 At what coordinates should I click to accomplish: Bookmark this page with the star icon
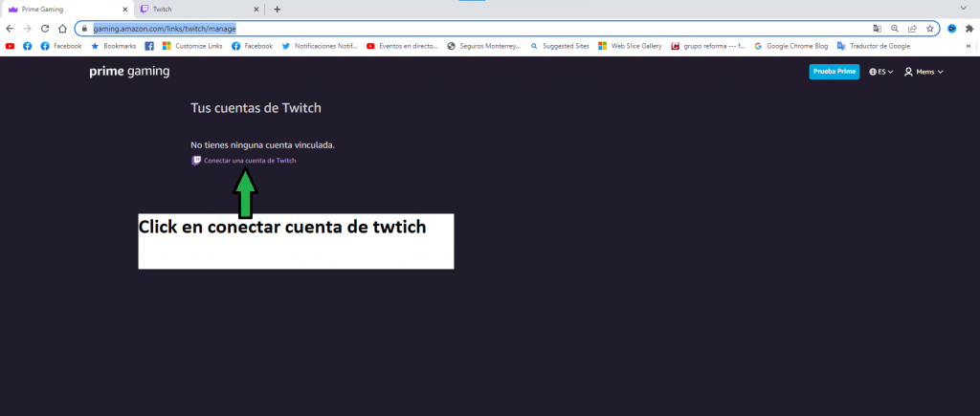pos(929,29)
